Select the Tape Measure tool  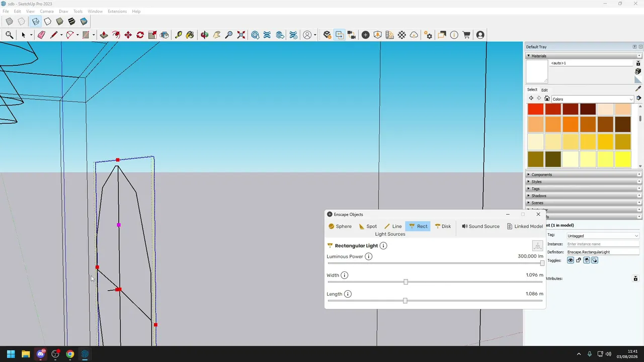pyautogui.click(x=178, y=35)
